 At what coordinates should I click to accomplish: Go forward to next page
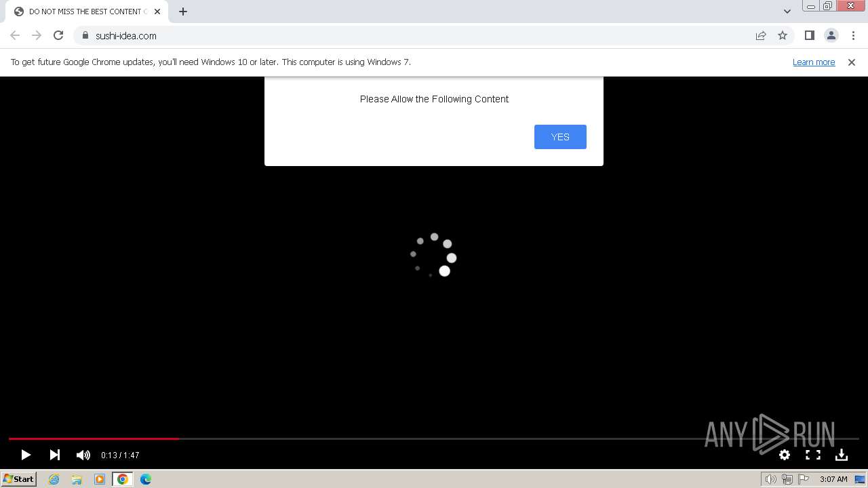pos(37,35)
